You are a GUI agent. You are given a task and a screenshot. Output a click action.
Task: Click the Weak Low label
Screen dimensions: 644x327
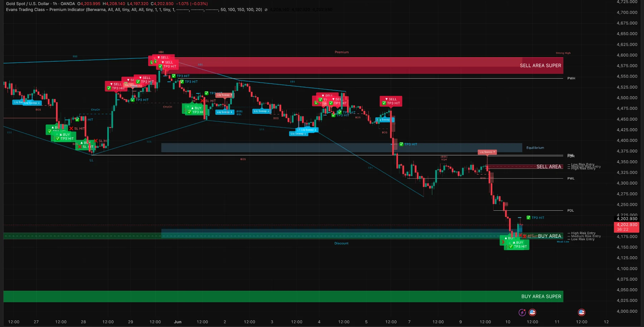point(563,242)
